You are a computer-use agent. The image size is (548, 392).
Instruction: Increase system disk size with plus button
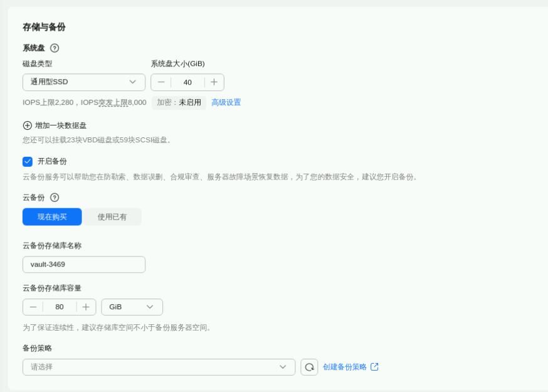(x=214, y=82)
